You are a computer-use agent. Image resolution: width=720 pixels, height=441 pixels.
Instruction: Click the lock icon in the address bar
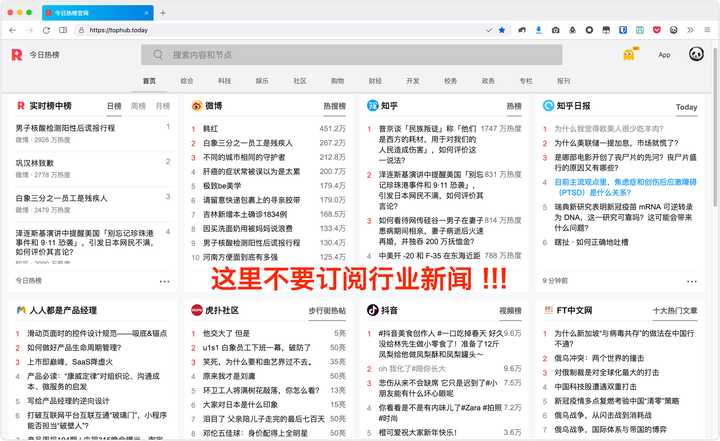(x=81, y=30)
